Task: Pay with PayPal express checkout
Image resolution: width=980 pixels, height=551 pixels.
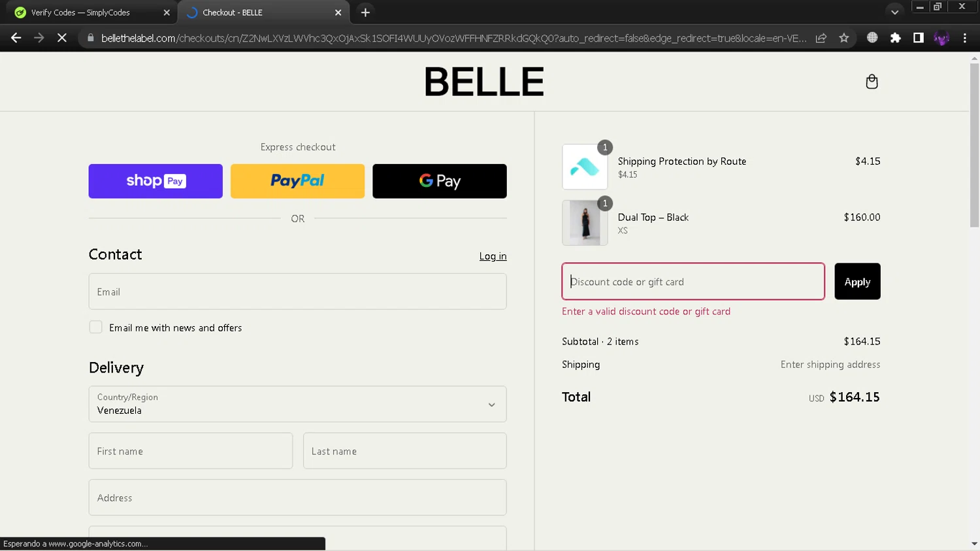Action: tap(297, 181)
